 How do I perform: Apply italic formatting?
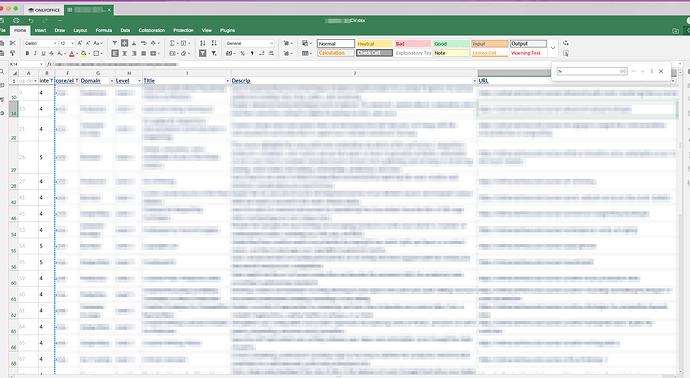35,53
